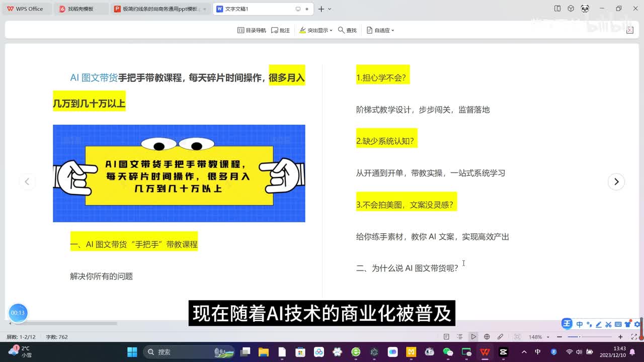Adjust the zoom slider handle
The image size is (644, 362).
pos(580,337)
